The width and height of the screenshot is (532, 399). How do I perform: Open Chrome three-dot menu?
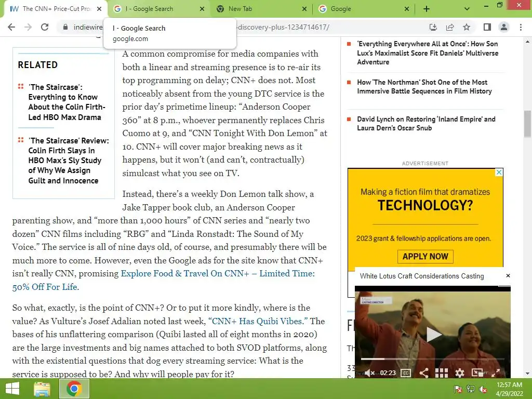click(x=521, y=27)
